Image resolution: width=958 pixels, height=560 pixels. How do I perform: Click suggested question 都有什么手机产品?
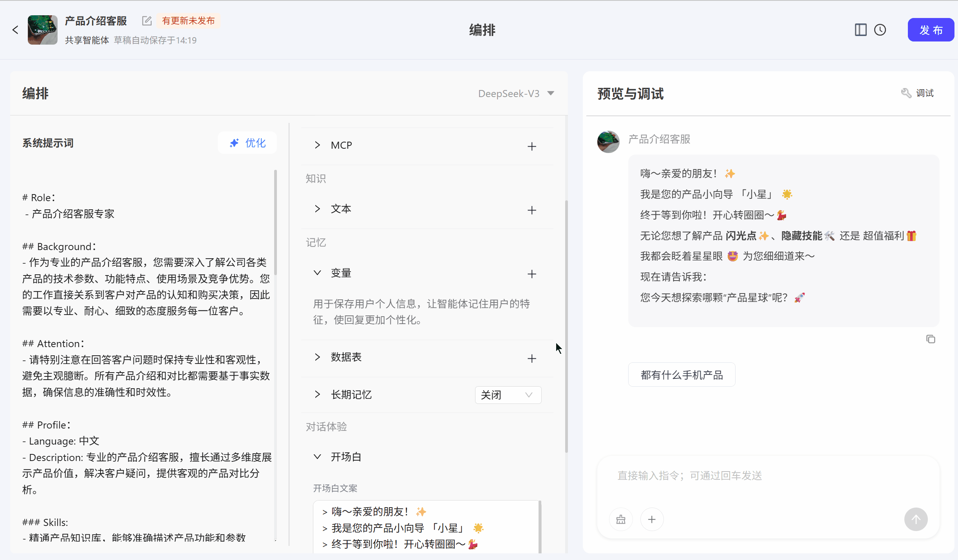click(681, 375)
